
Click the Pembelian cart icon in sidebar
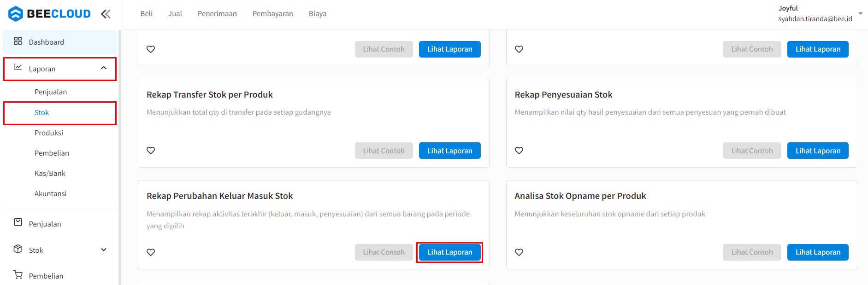tap(18, 274)
